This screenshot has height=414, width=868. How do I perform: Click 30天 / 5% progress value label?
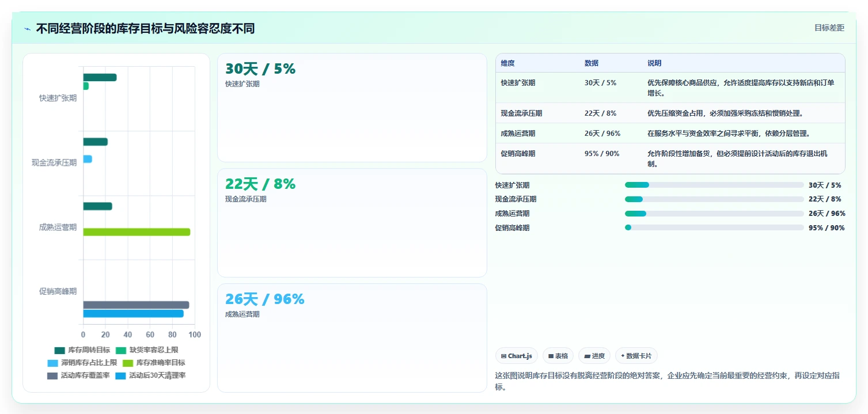(825, 185)
